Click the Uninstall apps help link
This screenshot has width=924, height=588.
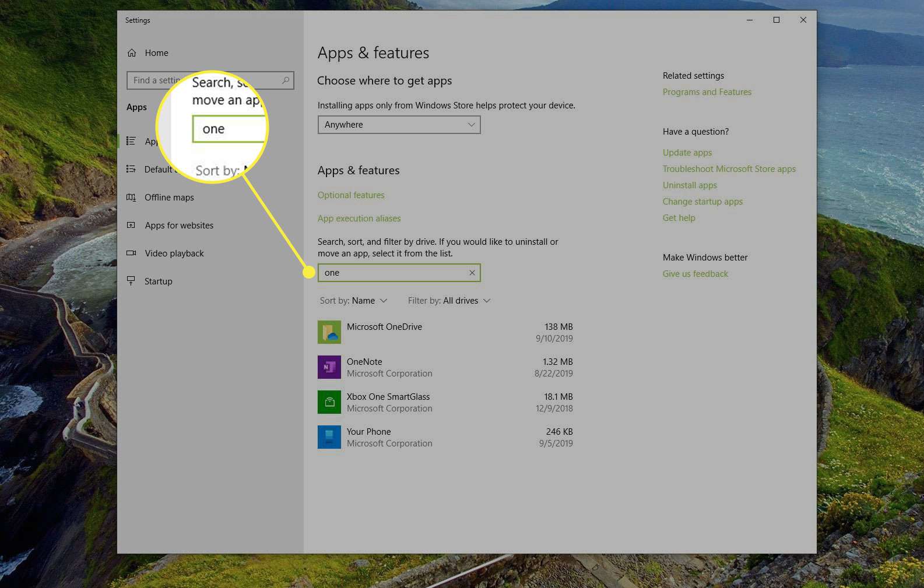coord(690,185)
